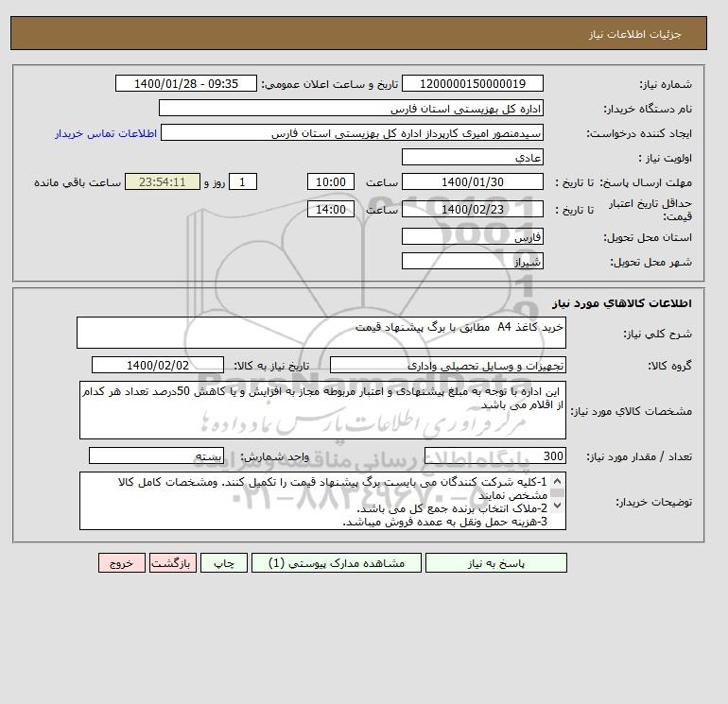The height and width of the screenshot is (704, 728).
Task: Click general description field 'خرید کاغذ A4'
Action: [321, 333]
